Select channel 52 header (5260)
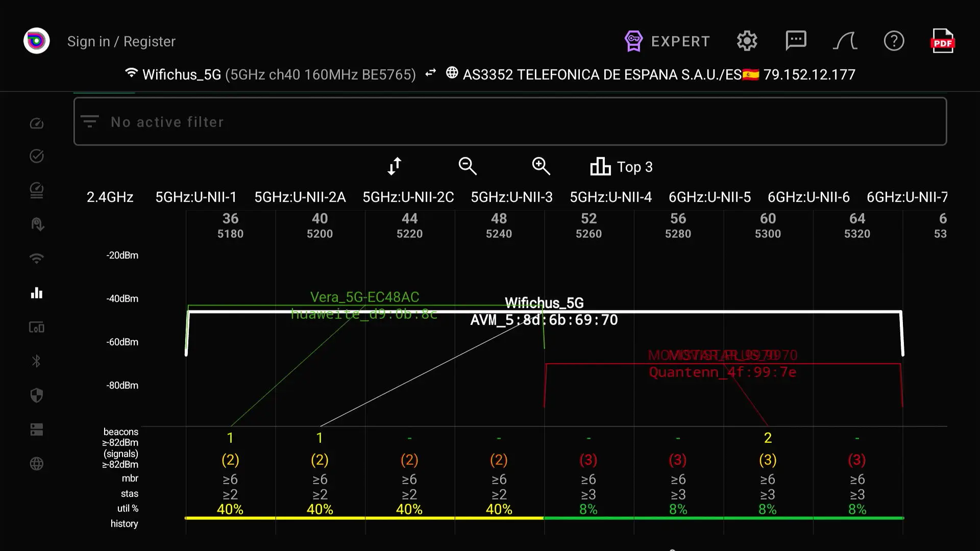Screen dimensions: 980x551 tap(589, 226)
